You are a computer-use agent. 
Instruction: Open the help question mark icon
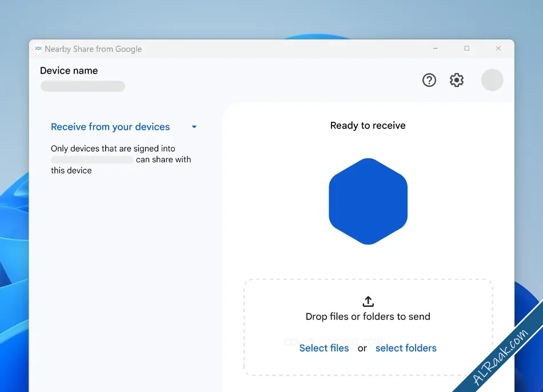(x=429, y=80)
